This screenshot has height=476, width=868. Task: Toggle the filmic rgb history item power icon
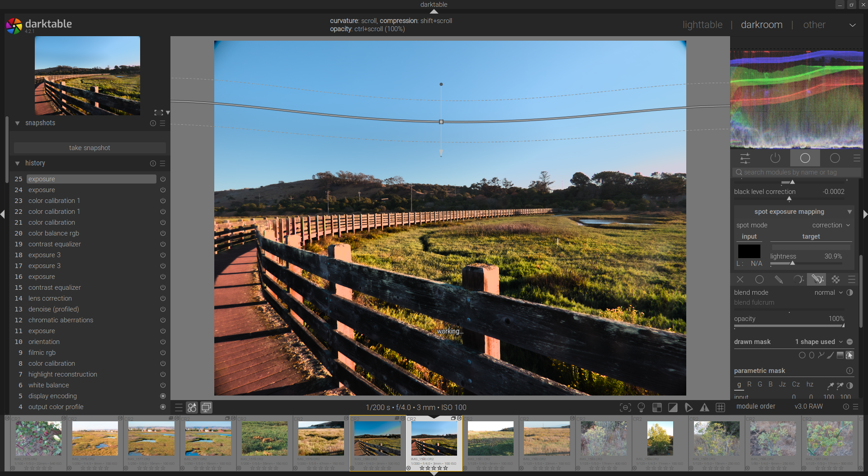(x=163, y=353)
